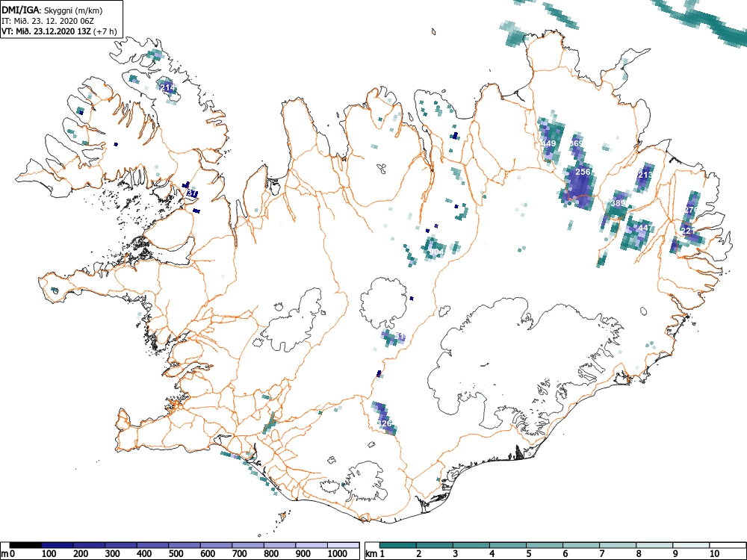Click the '8' label in the km legend
The width and height of the screenshot is (747, 560).
(x=639, y=554)
